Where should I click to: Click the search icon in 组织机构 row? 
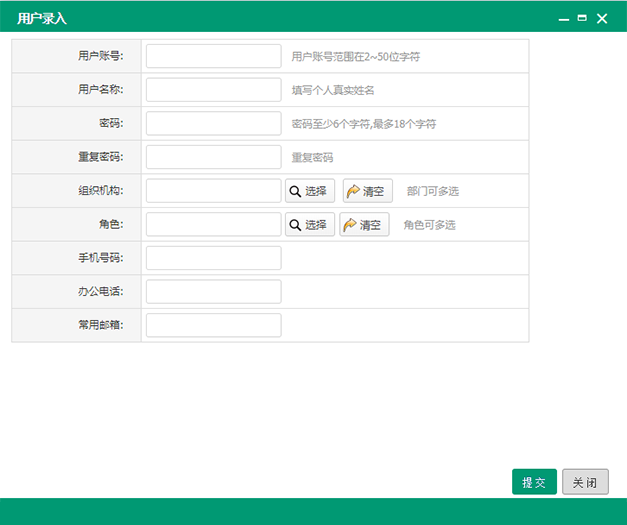(296, 191)
